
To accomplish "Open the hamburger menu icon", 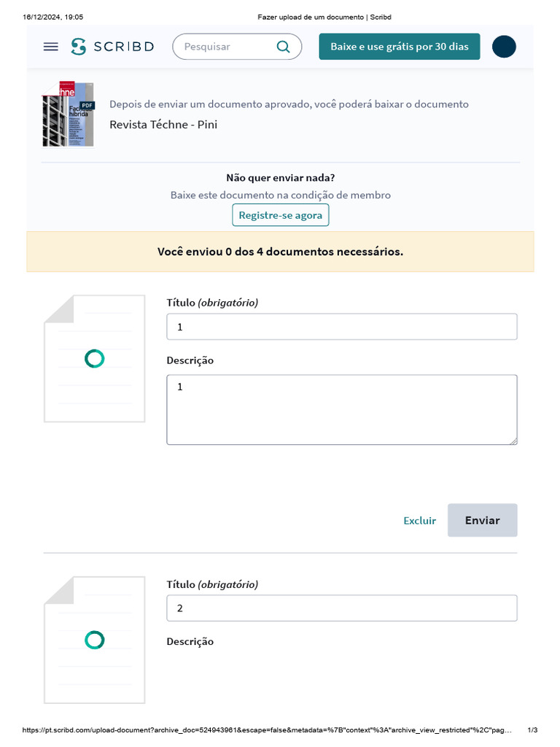I will pyautogui.click(x=51, y=47).
